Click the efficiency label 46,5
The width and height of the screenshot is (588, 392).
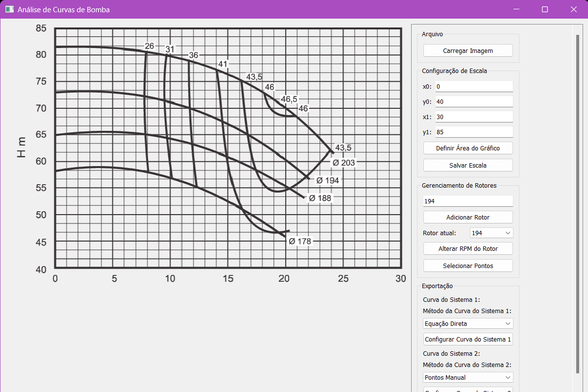pos(289,99)
